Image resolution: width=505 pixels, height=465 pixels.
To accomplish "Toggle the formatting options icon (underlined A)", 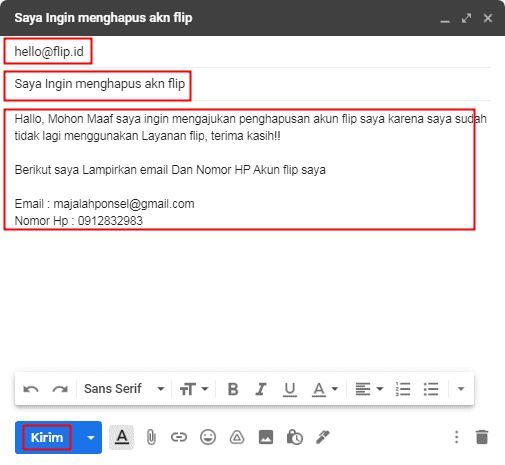I will click(x=122, y=437).
